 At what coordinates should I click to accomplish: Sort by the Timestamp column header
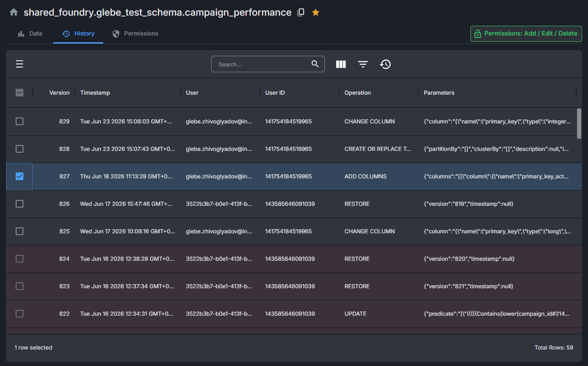(95, 93)
